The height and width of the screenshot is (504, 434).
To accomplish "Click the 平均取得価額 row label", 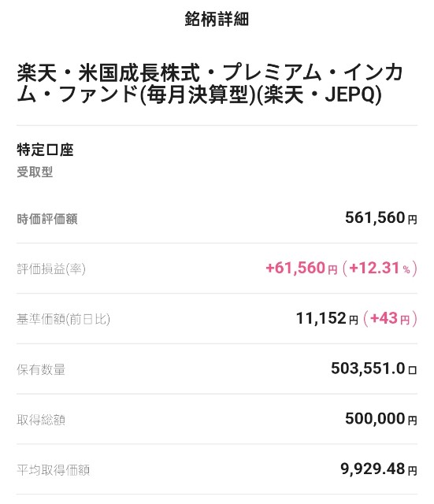I will [53, 470].
